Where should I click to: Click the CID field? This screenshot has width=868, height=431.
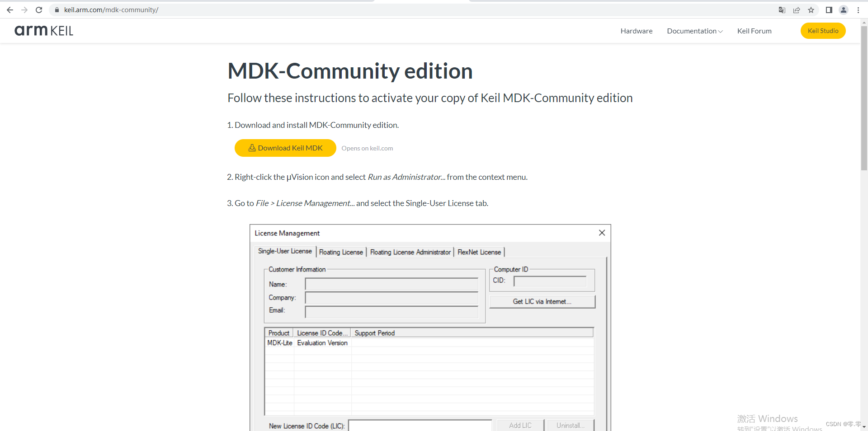pyautogui.click(x=550, y=281)
